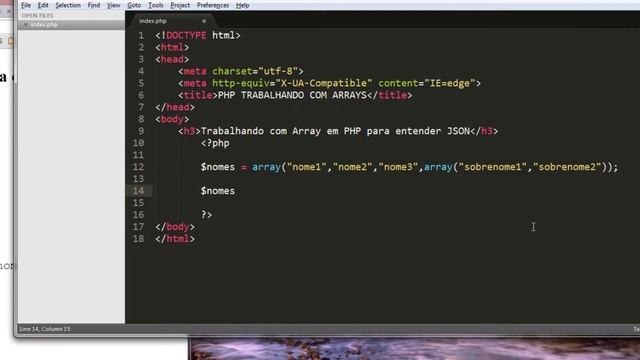Open the Find menu

tap(93, 5)
